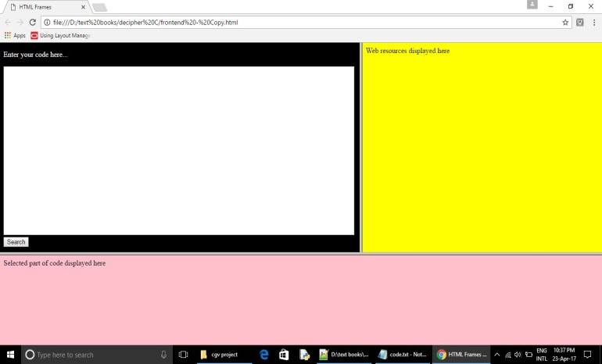Click the taskbar search box

(x=94, y=355)
